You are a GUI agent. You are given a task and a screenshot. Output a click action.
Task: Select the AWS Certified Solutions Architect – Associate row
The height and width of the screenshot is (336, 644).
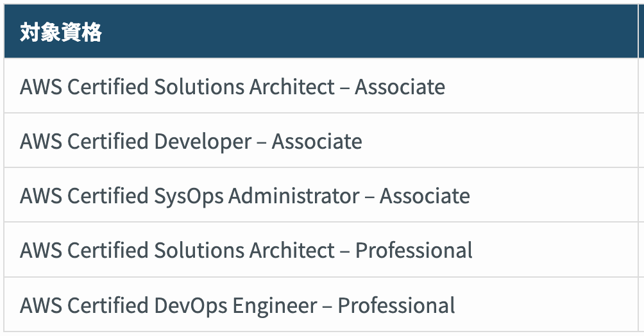[232, 87]
